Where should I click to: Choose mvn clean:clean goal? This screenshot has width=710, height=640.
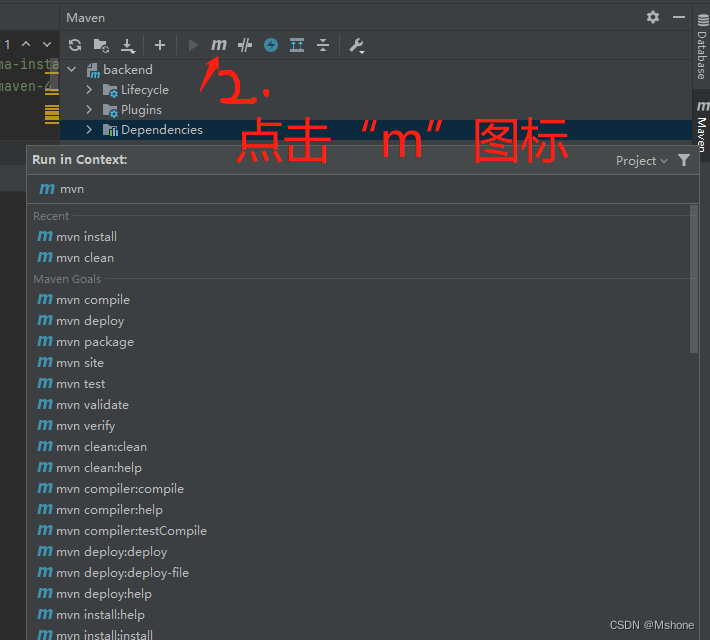point(92,447)
